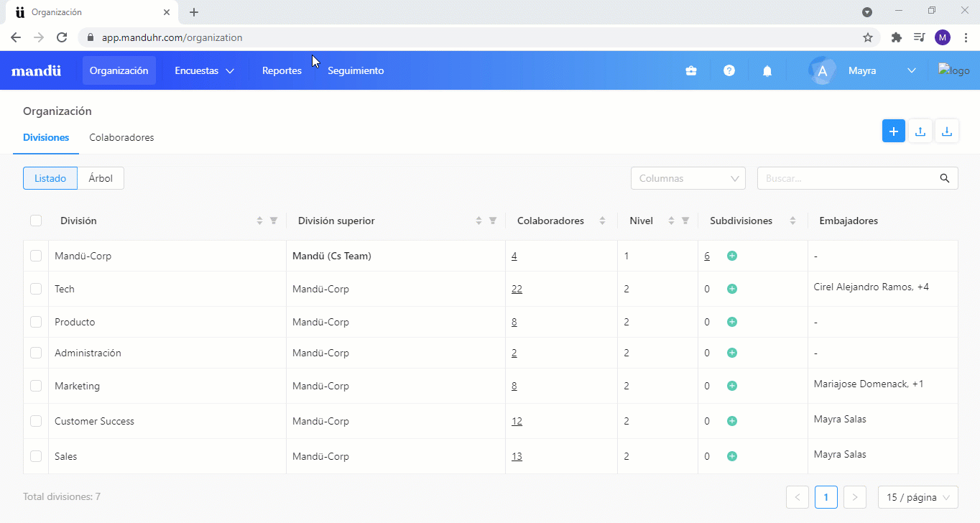Open the Mayra user dropdown chevron
The image size is (980, 523).
[912, 70]
